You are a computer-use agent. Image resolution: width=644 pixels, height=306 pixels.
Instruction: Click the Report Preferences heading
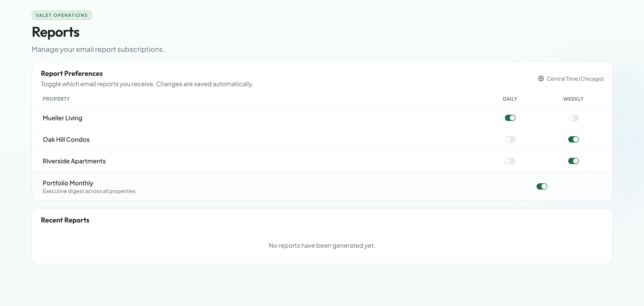[72, 73]
